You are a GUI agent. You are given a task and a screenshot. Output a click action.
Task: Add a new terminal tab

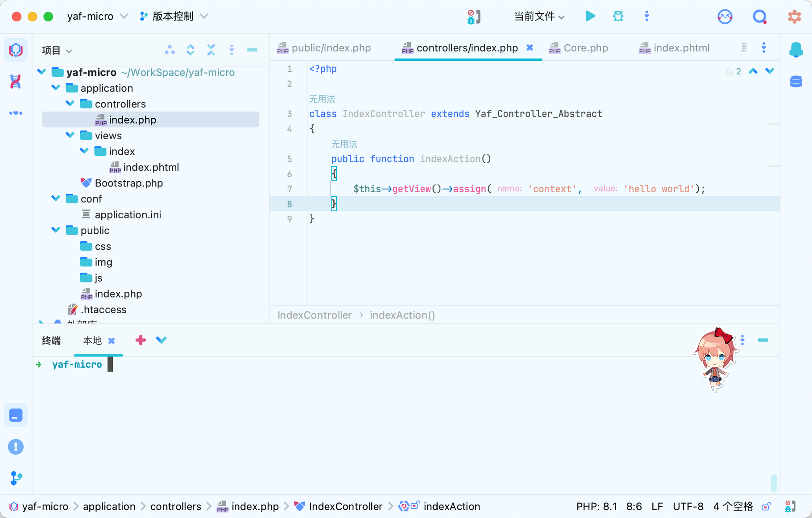tap(141, 340)
